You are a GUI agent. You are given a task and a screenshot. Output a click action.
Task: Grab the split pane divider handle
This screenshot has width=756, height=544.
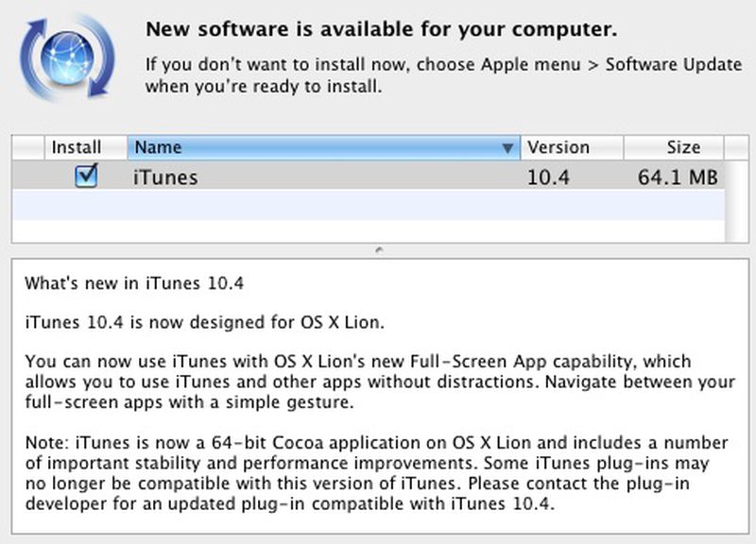pyautogui.click(x=378, y=250)
